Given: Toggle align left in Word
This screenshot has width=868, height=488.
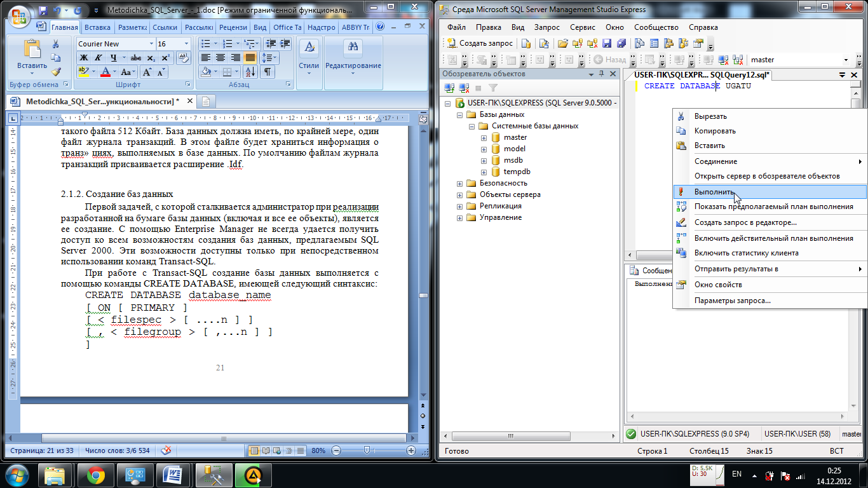Looking at the screenshot, I should [x=205, y=58].
